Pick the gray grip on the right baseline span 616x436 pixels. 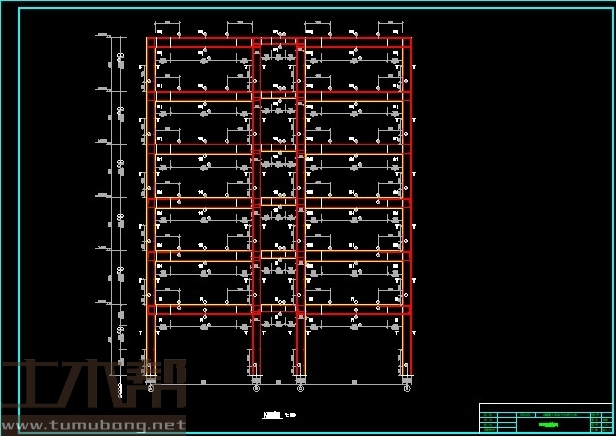[353, 382]
